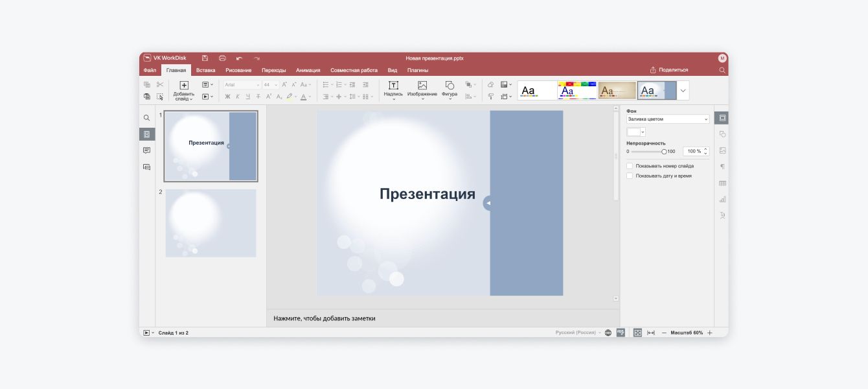Screen dimensions: 868x389
Task: Switch to the Вставка tab
Action: pos(206,70)
